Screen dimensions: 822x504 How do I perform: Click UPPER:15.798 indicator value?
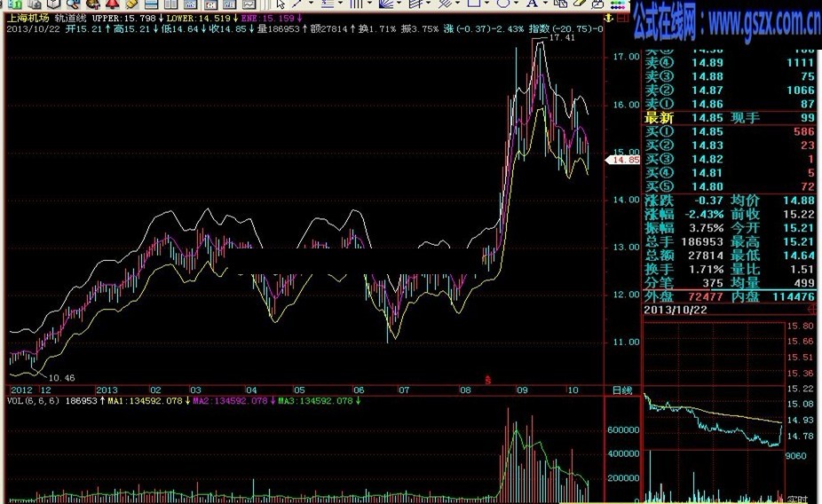[125, 19]
